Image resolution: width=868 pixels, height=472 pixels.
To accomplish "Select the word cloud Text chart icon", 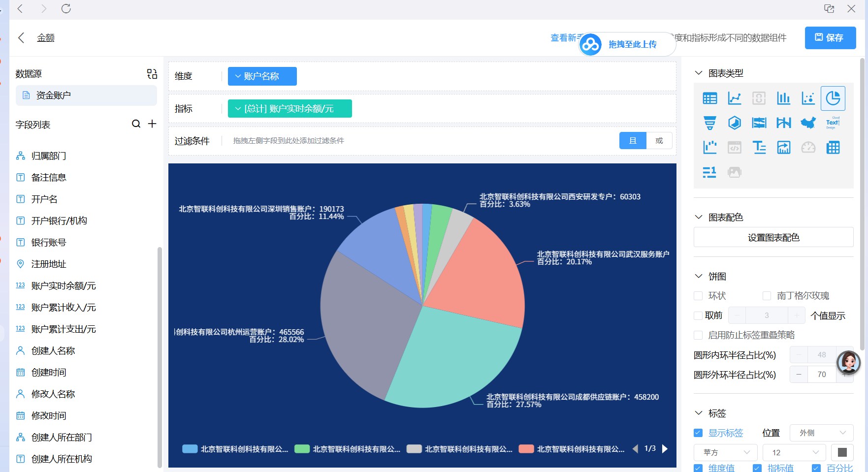I will click(x=833, y=123).
